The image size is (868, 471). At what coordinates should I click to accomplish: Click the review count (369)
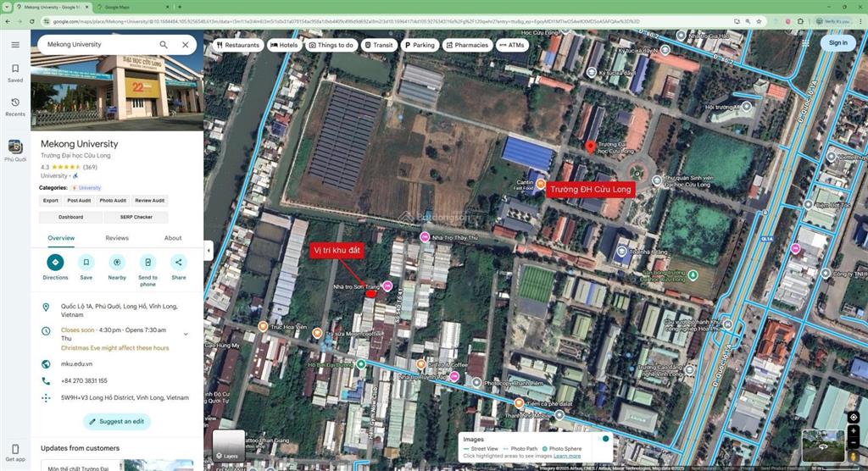pyautogui.click(x=90, y=167)
